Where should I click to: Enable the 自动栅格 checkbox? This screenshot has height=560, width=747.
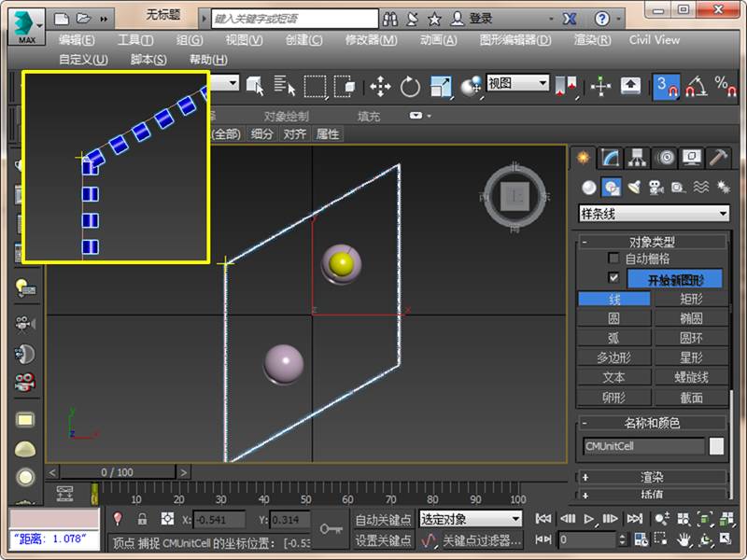click(x=613, y=259)
